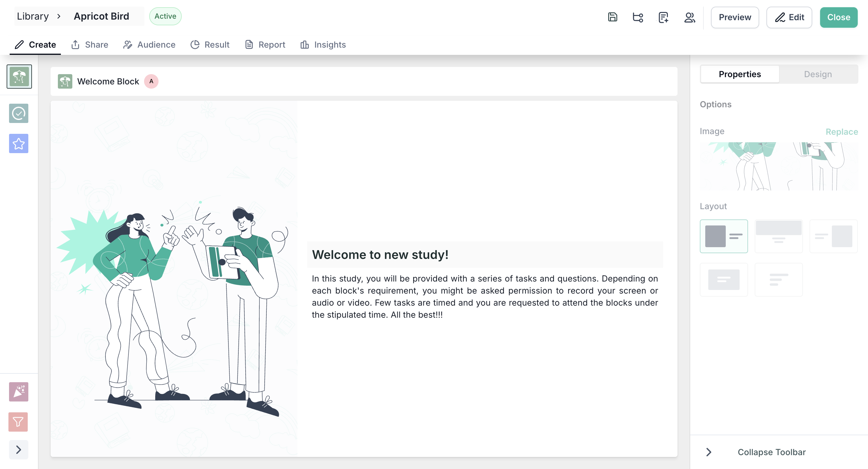The image size is (868, 469).
Task: Click the green Close button
Action: coord(839,17)
